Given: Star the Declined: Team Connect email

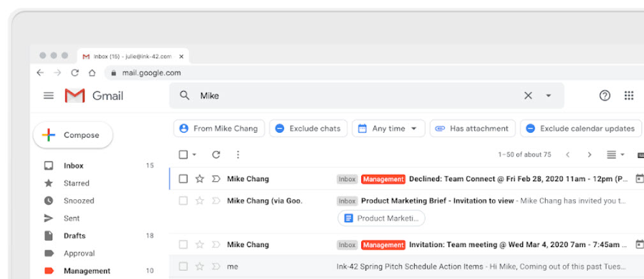Looking at the screenshot, I should [x=200, y=179].
